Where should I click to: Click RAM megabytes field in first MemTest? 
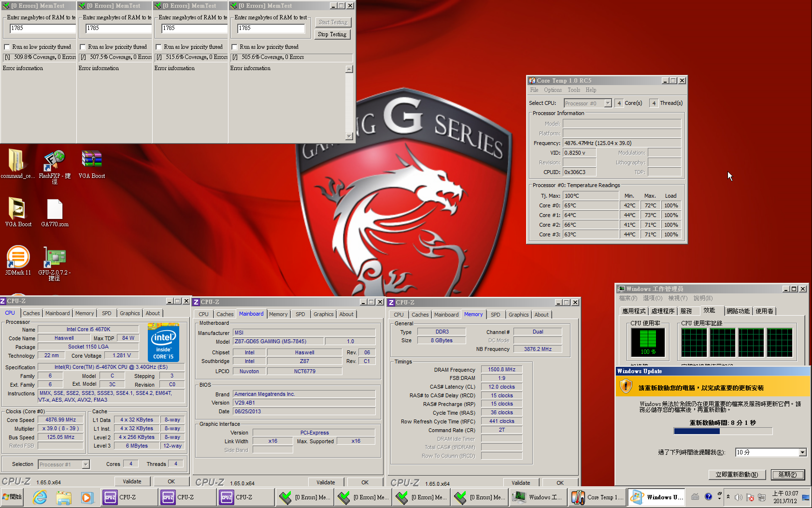[x=43, y=28]
